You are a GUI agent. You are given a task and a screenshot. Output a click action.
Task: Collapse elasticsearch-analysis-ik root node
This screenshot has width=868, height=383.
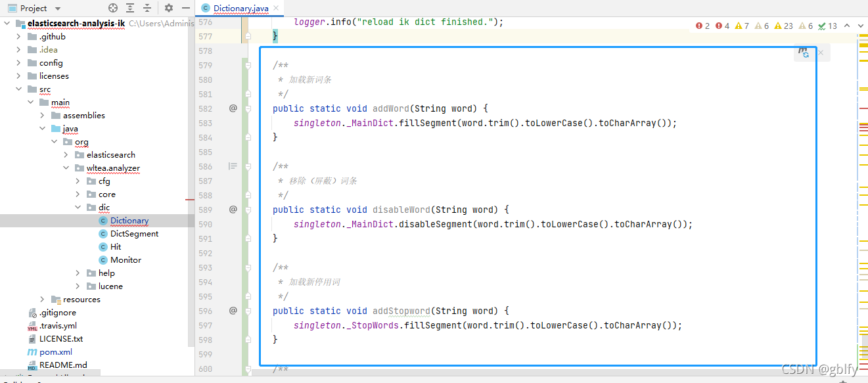click(x=7, y=24)
